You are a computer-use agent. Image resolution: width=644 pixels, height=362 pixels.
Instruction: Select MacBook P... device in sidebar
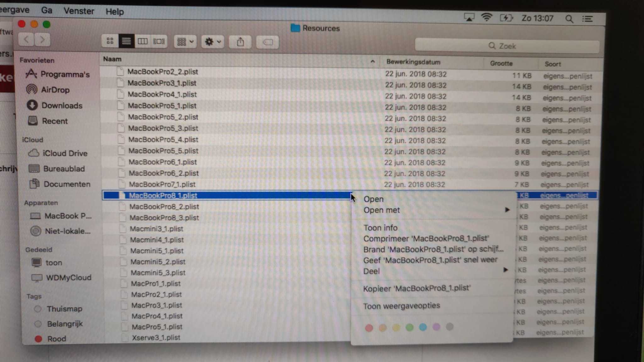[61, 216]
